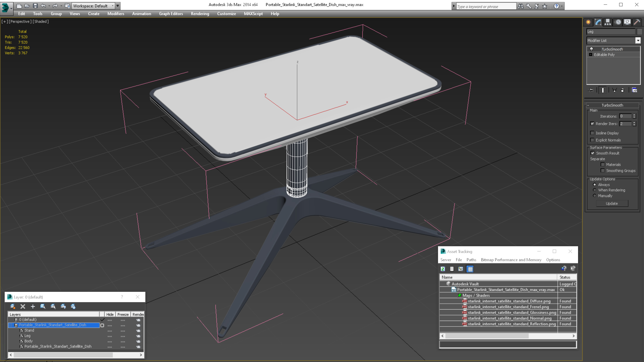Click Status Log list icon in Asset Tracking
Screen dimensions: 644x362
(452, 269)
